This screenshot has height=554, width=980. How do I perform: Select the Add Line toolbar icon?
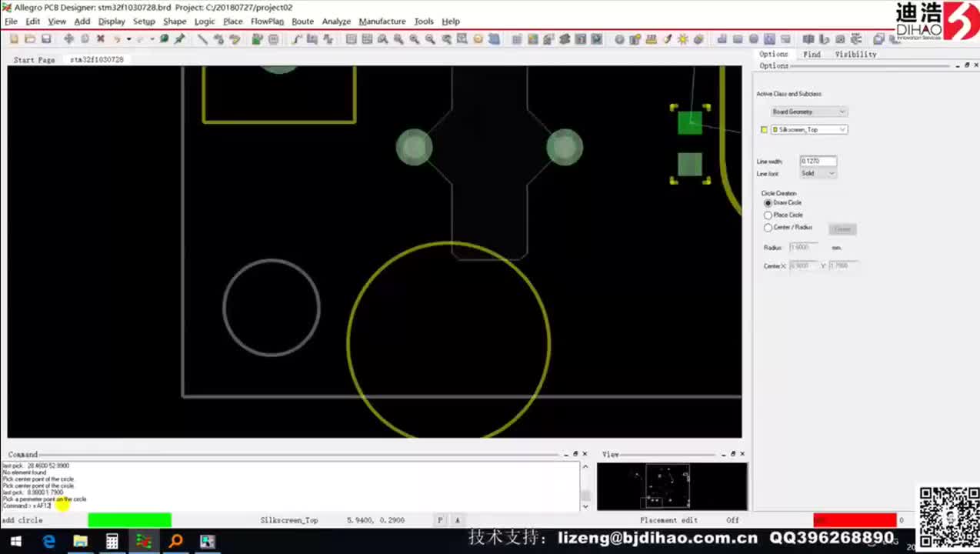point(202,39)
